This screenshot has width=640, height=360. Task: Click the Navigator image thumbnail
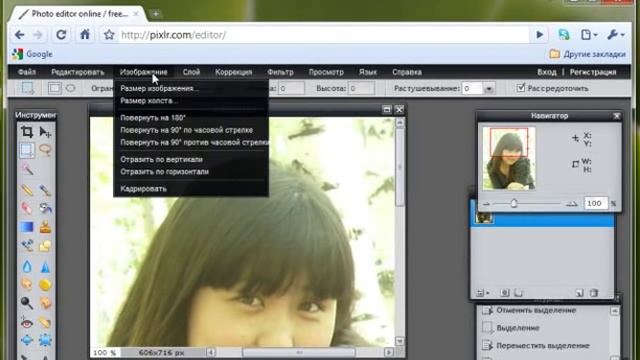pos(509,158)
